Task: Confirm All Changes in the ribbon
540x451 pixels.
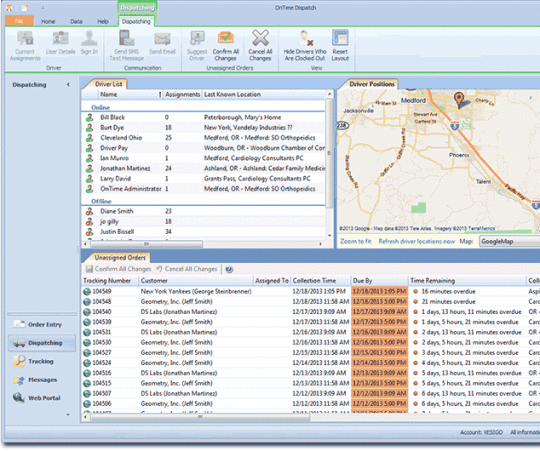Action: click(226, 46)
